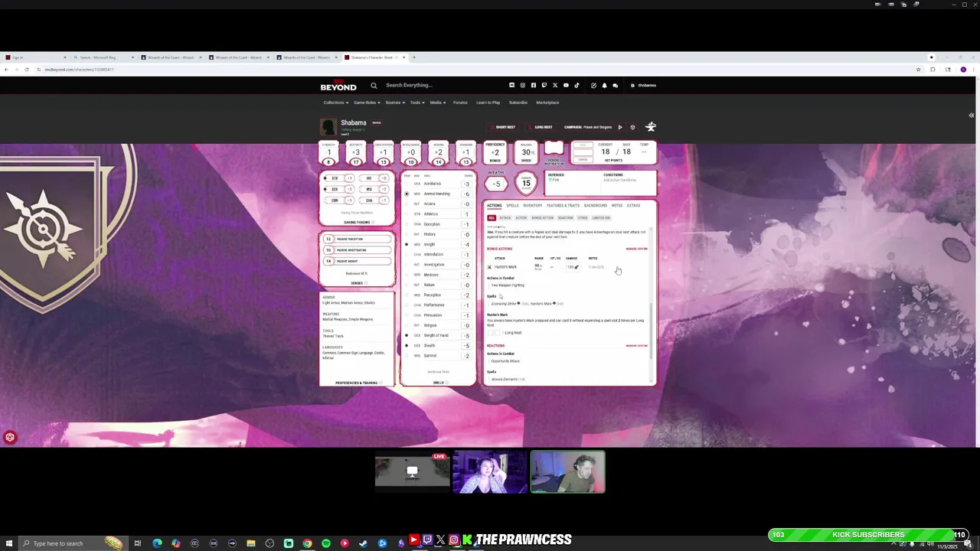Open the Shabama account dropdown
The height and width of the screenshot is (551, 980).
[x=644, y=86]
